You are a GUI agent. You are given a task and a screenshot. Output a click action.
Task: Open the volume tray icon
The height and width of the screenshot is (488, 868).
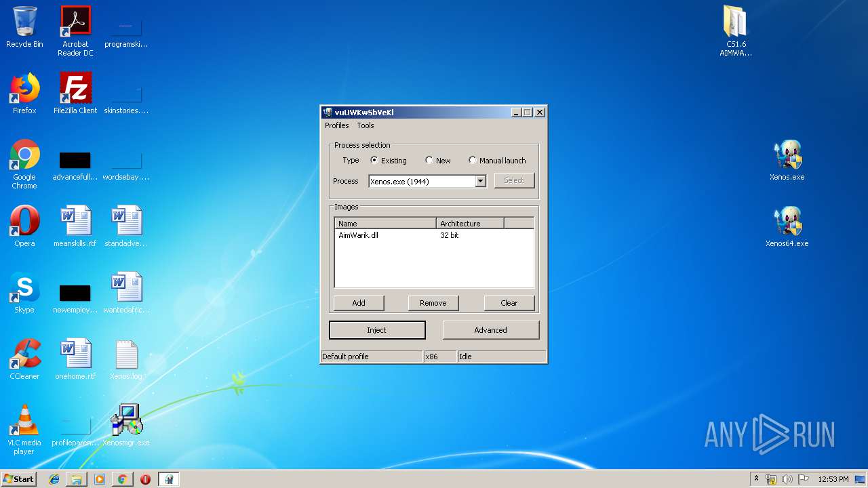(787, 479)
